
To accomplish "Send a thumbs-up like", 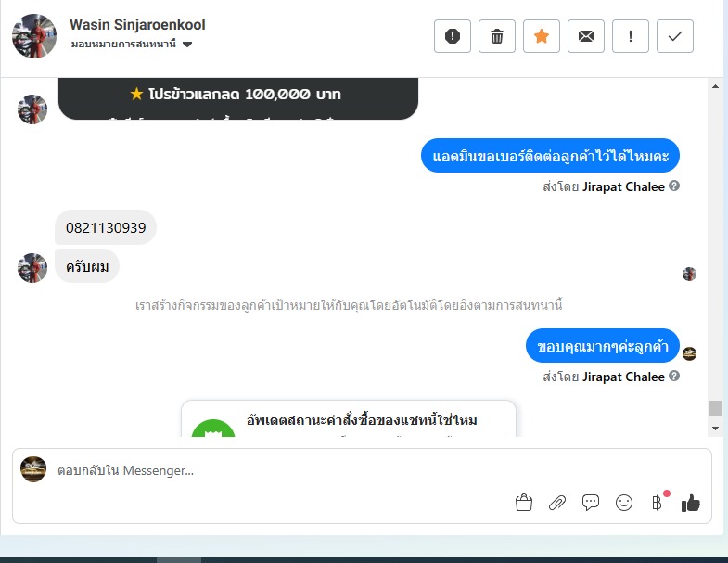I will (690, 503).
